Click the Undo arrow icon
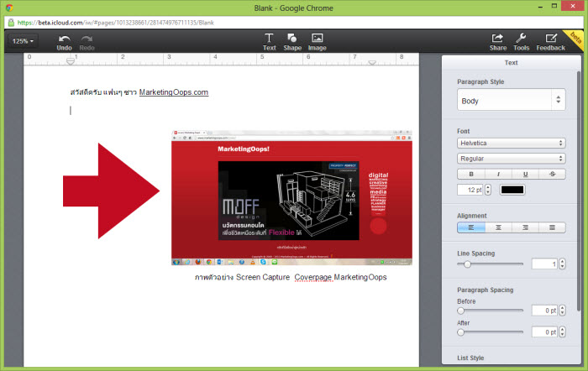 [64, 39]
